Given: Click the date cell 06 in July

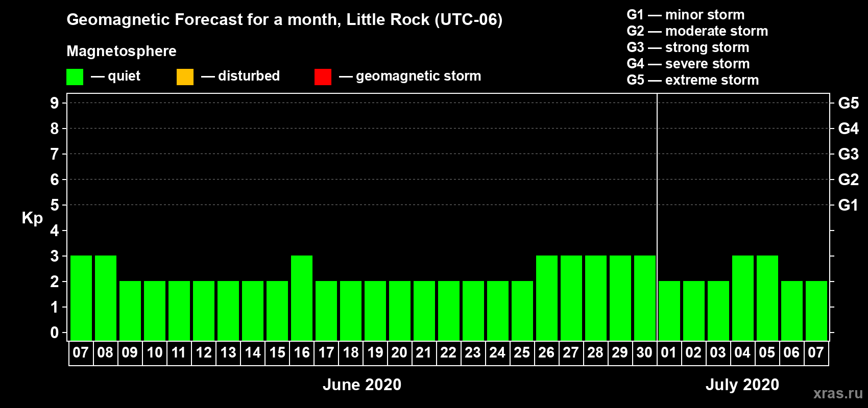Looking at the screenshot, I should point(792,353).
